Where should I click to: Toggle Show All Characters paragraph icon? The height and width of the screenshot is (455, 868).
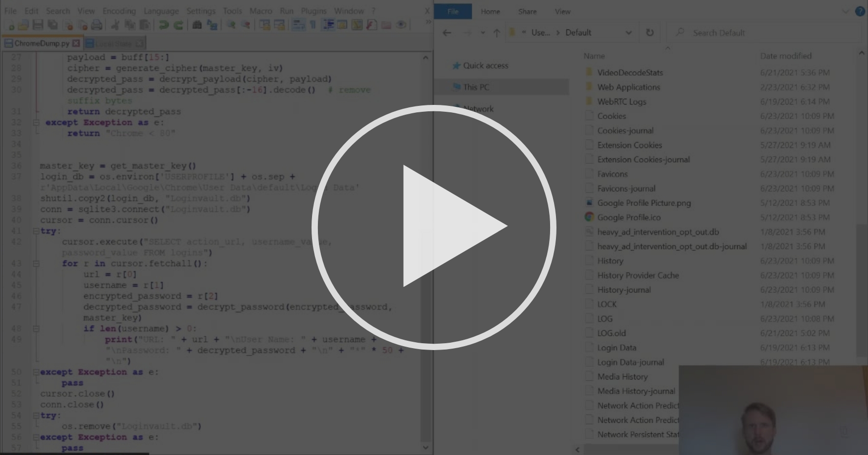[x=313, y=25]
